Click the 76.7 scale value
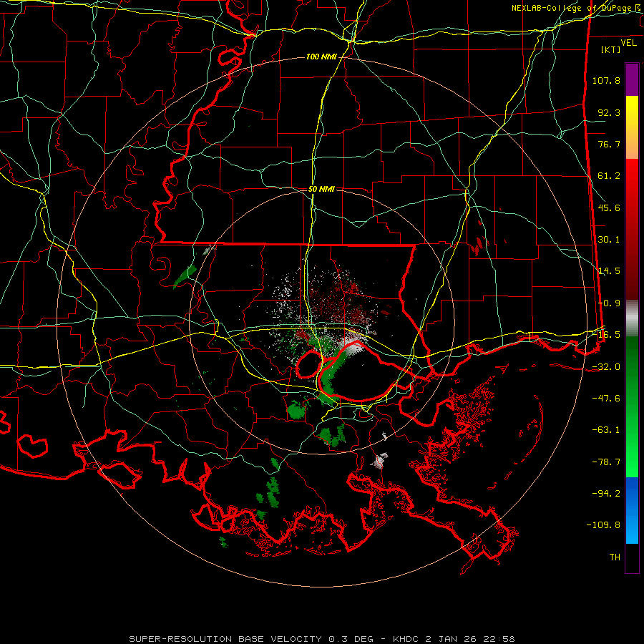This screenshot has height=644, width=644. click(x=609, y=144)
